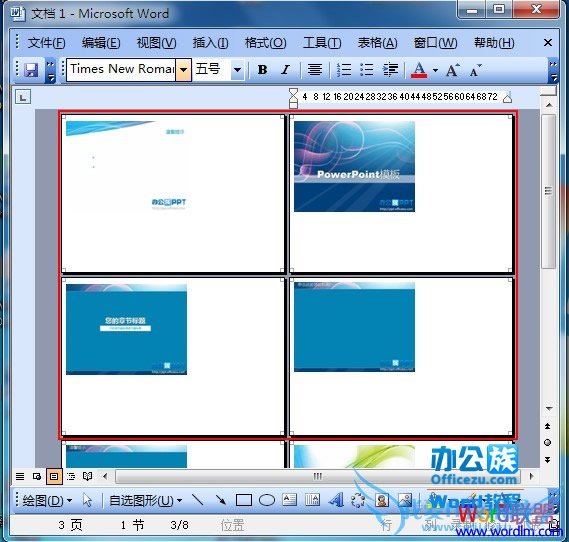This screenshot has width=569, height=542.
Task: Click the vertical scrollbar up arrow
Action: [549, 105]
